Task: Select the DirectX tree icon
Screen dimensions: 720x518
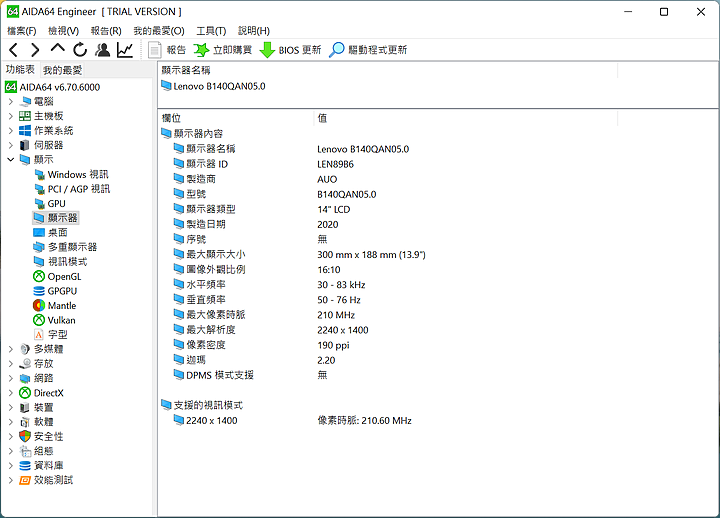Action: (x=25, y=393)
